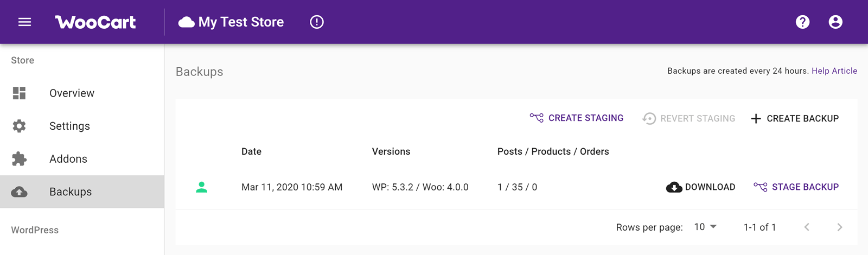Click the plus icon beside Create Backup

click(756, 118)
